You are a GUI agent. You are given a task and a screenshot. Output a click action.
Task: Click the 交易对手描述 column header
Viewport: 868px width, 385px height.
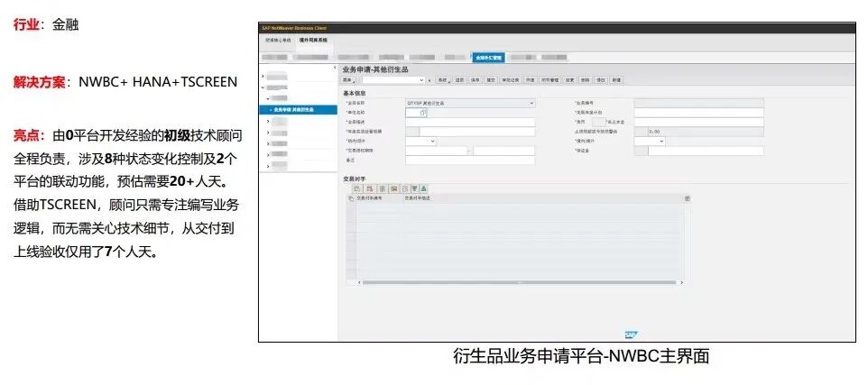pyautogui.click(x=418, y=198)
